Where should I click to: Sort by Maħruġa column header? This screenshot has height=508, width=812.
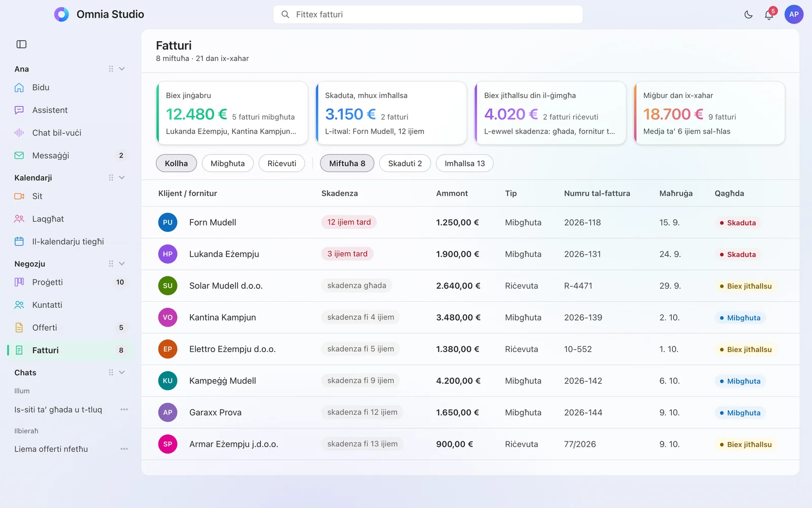tap(675, 194)
